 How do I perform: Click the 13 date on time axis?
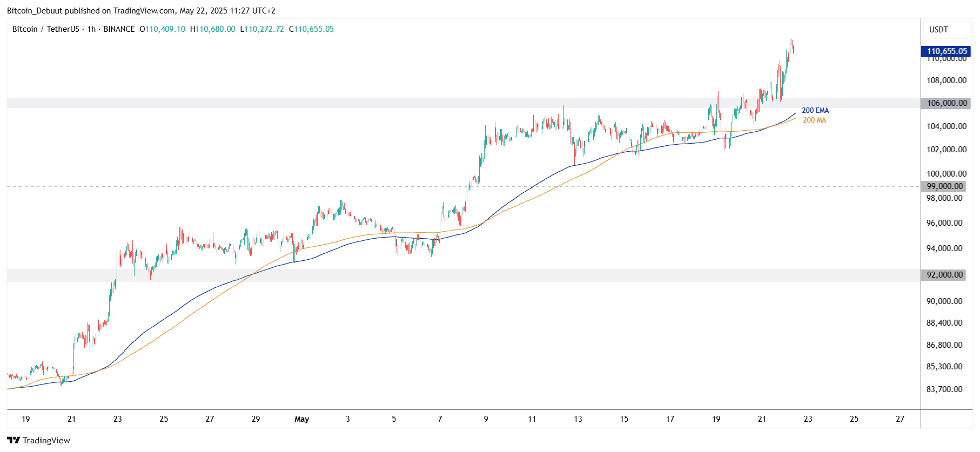tap(578, 419)
